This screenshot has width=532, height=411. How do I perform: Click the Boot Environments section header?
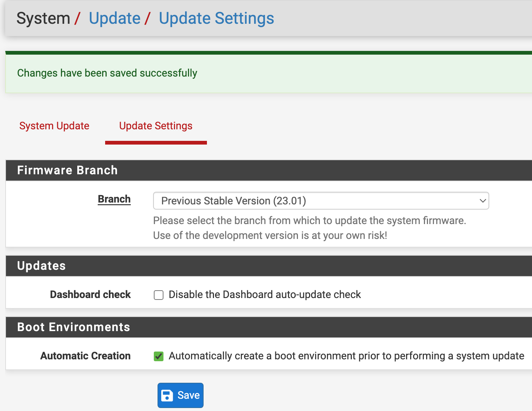pyautogui.click(x=269, y=327)
